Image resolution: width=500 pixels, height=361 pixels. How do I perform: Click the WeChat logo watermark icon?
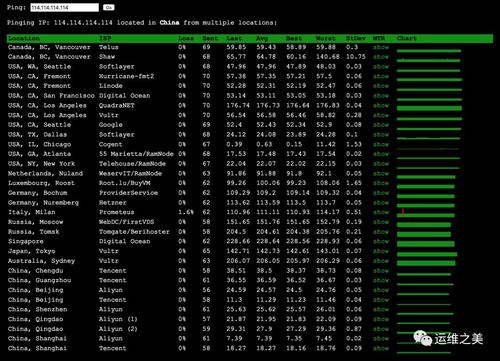(x=422, y=338)
